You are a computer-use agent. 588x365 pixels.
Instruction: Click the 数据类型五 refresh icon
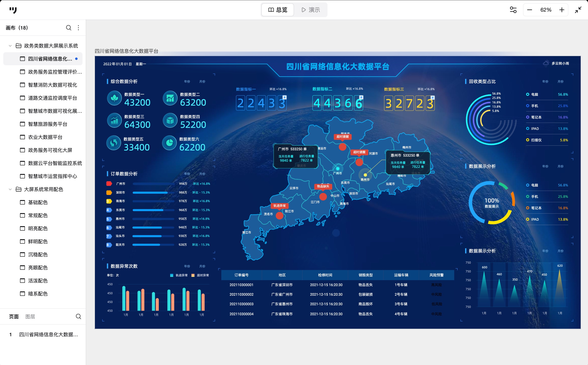coord(114,143)
